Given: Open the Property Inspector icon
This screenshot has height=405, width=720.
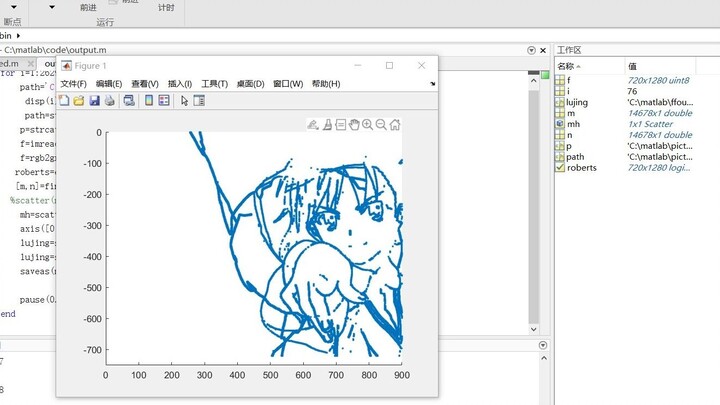Looking at the screenshot, I should pyautogui.click(x=199, y=101).
